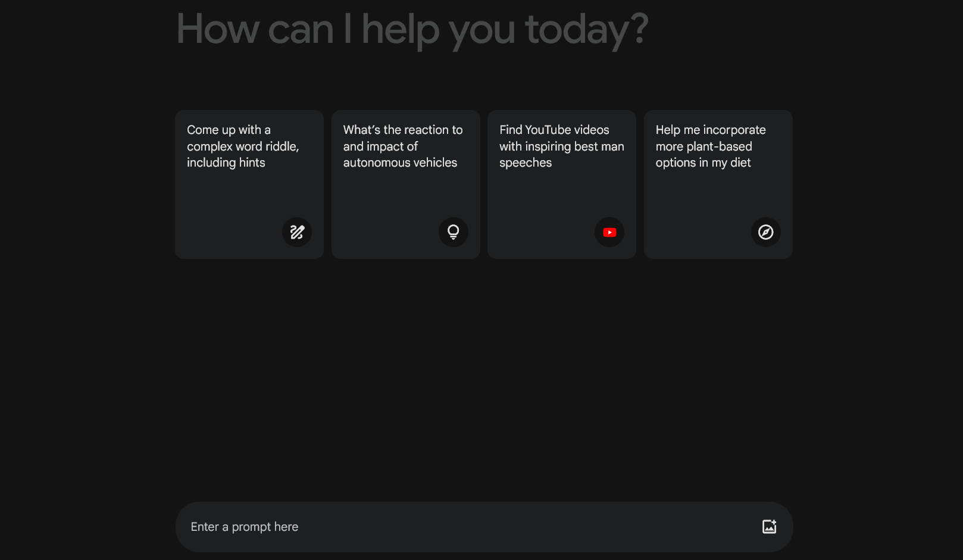Click the "How can I help you today?" heading
Image resolution: width=963 pixels, height=560 pixels.
(412, 29)
